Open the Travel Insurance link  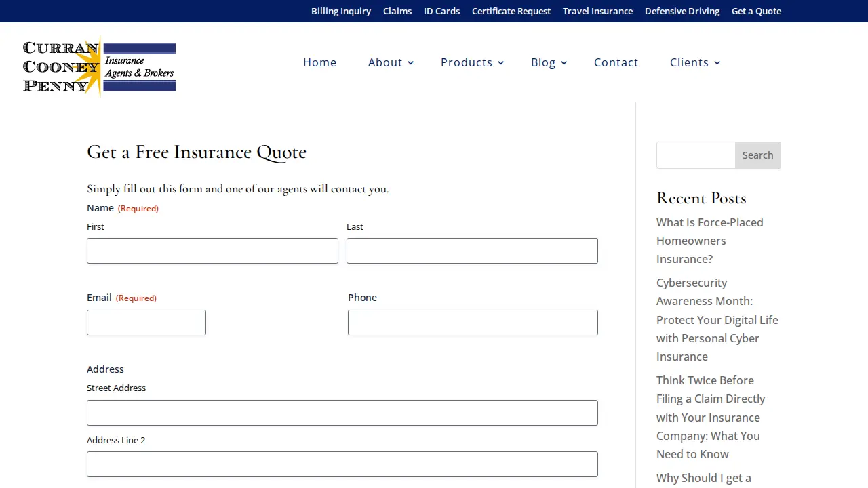point(598,11)
